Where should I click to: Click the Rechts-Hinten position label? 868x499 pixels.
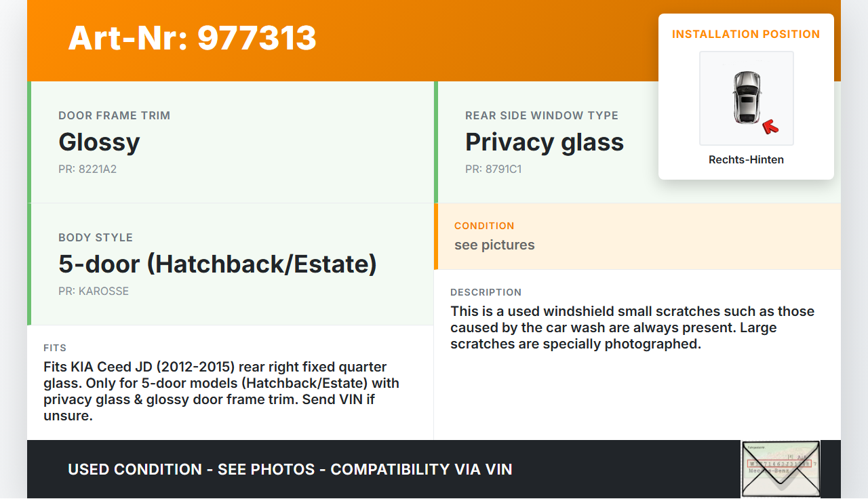(746, 160)
